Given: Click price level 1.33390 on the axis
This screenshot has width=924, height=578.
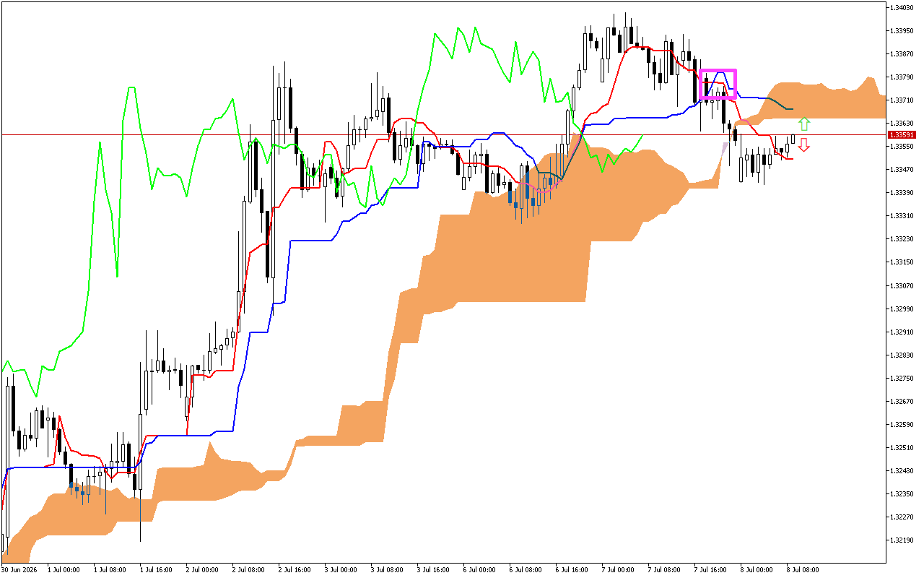Looking at the screenshot, I should pos(902,193).
